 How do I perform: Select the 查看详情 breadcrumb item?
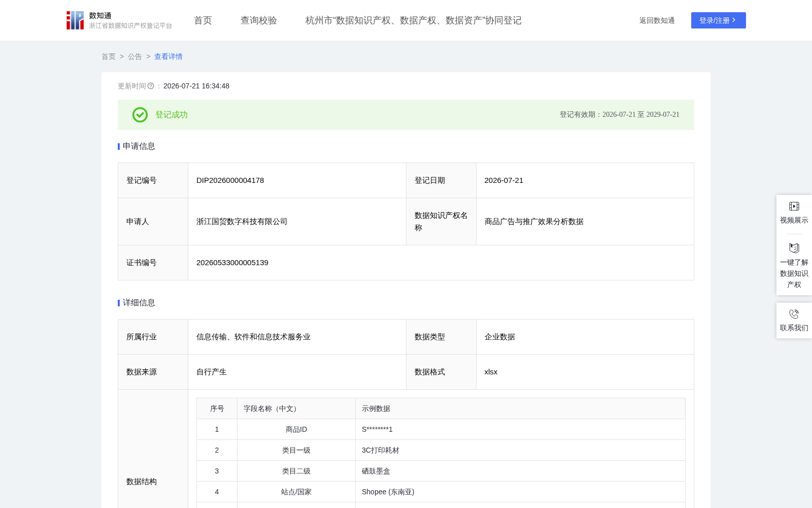pos(168,56)
